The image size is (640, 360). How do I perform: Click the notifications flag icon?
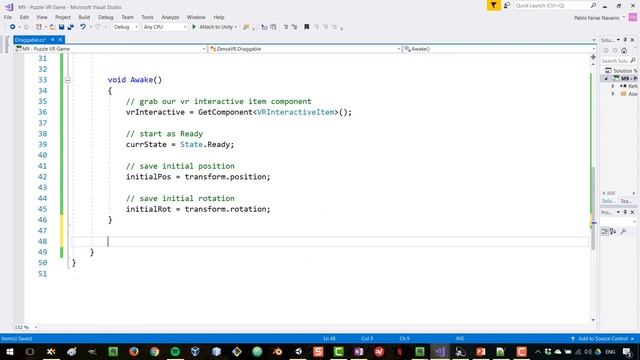[493, 5]
